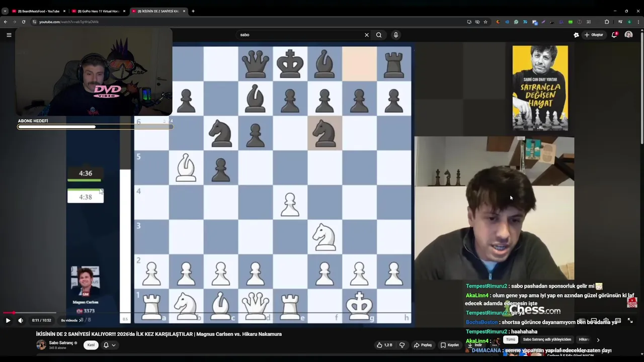The width and height of the screenshot is (644, 362).
Task: Click the youtube.com address bar
Action: tap(247, 22)
